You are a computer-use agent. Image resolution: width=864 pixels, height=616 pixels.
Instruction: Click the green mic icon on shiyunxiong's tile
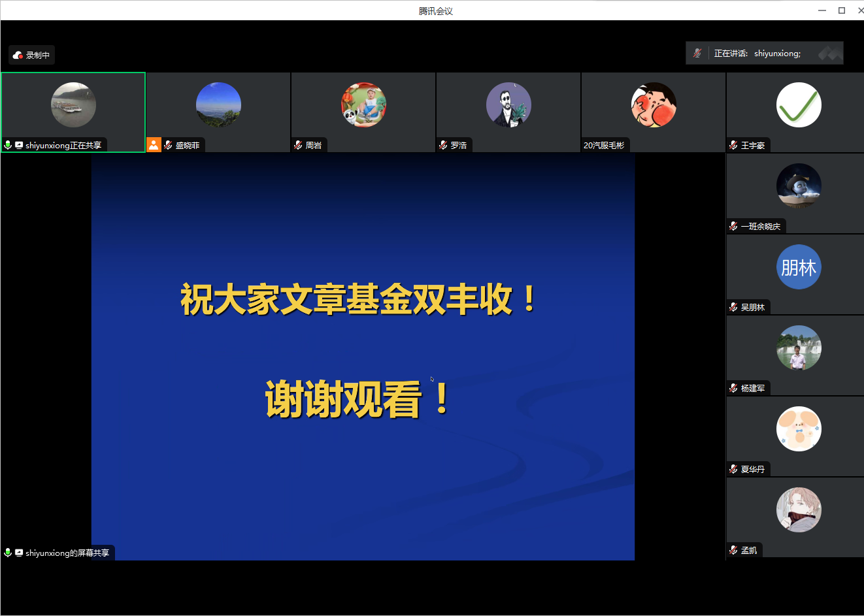point(8,145)
